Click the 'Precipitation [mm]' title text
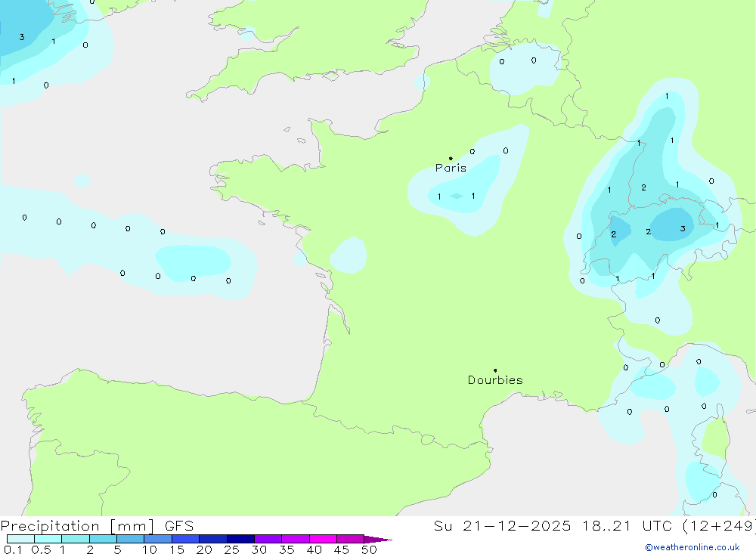This screenshot has height=554, width=756. coord(77,526)
